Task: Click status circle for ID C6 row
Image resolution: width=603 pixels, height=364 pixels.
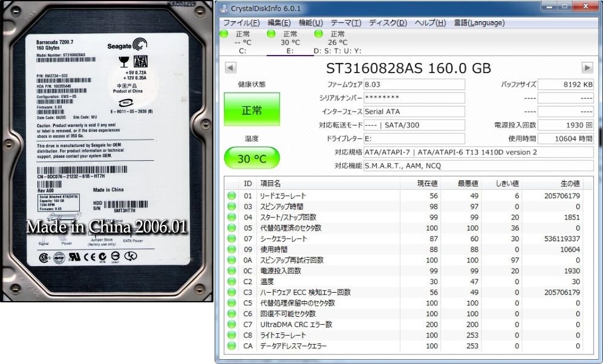Action: [232, 314]
